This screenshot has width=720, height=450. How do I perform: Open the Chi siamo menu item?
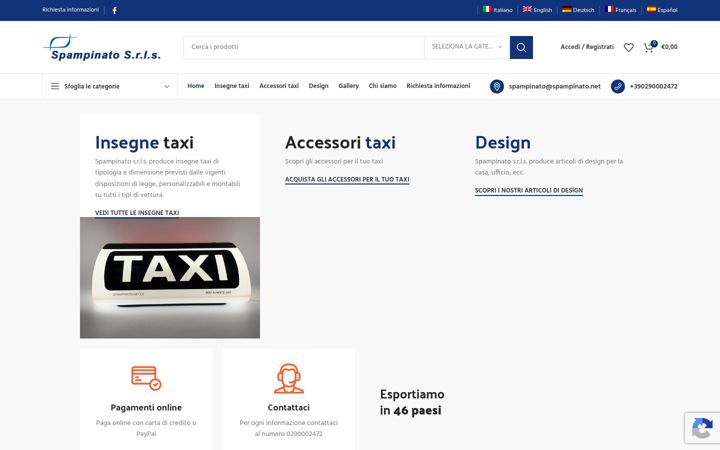pyautogui.click(x=382, y=86)
